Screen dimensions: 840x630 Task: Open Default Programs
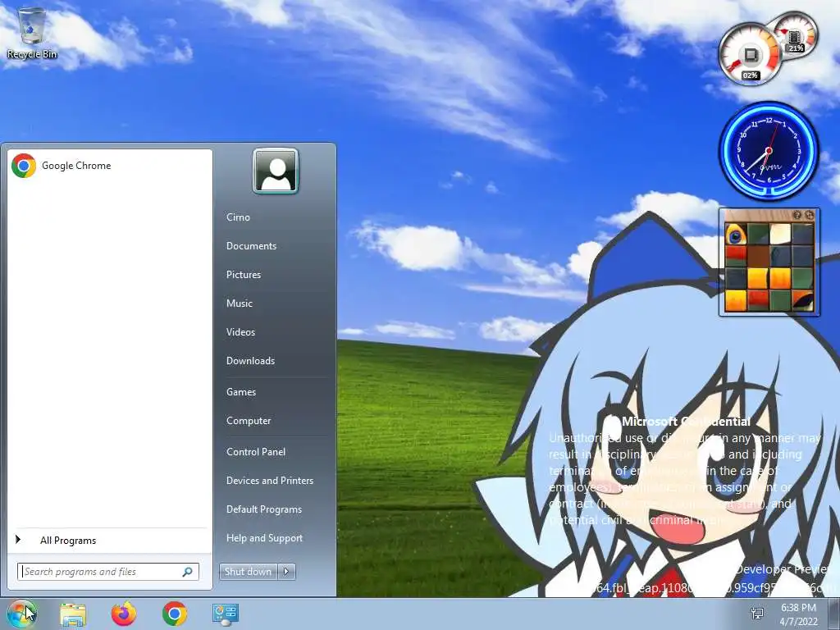[264, 509]
